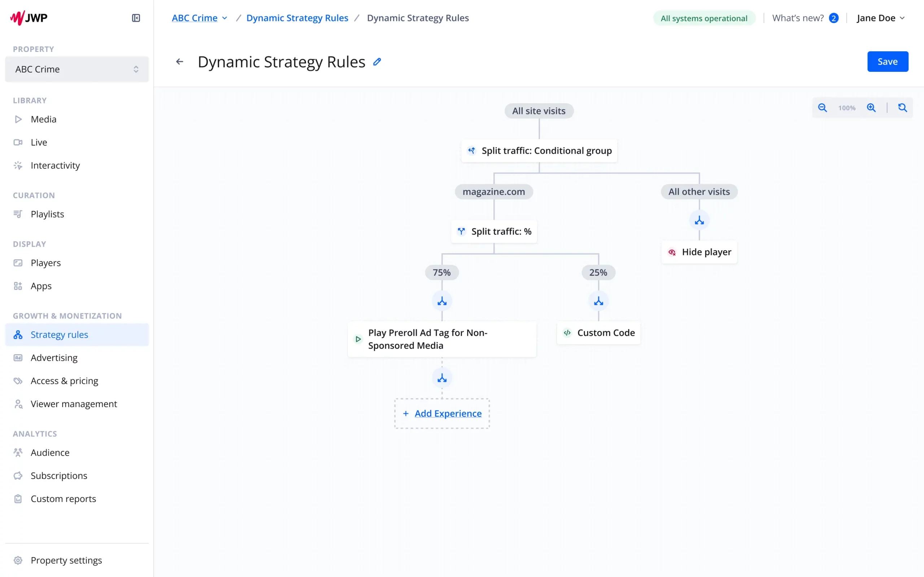This screenshot has height=577, width=924.
Task: Click the Strategy rules sidebar icon
Action: pyautogui.click(x=19, y=334)
